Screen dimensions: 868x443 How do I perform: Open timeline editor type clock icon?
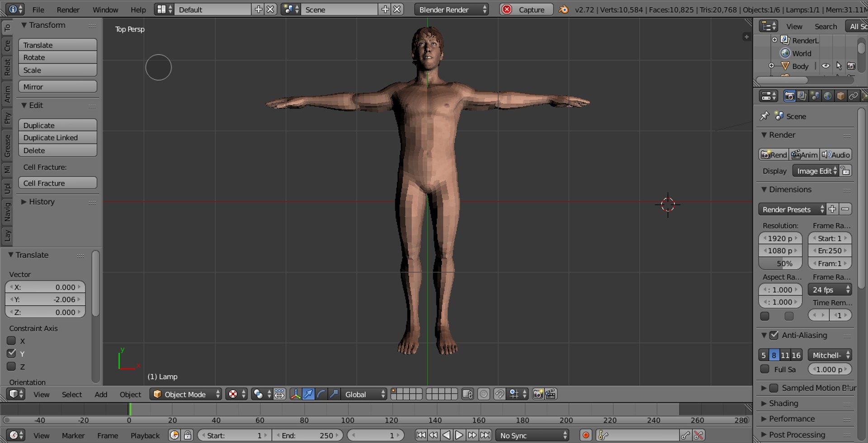point(17,435)
